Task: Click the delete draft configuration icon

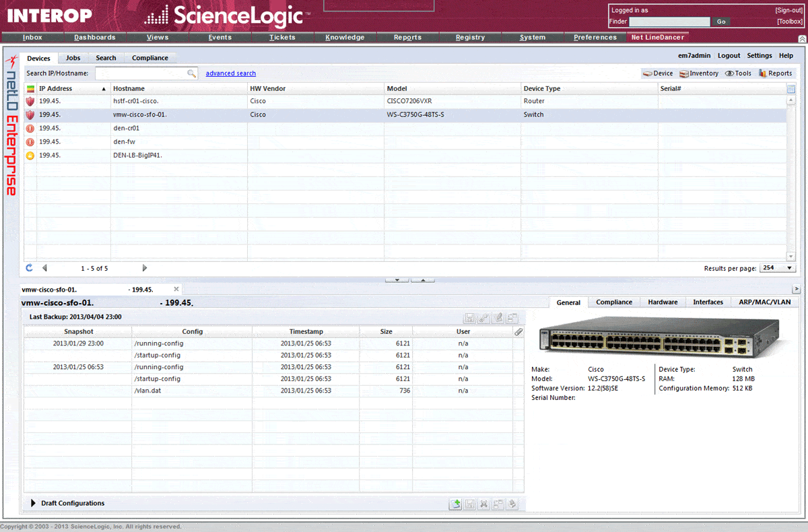Action: (x=483, y=504)
